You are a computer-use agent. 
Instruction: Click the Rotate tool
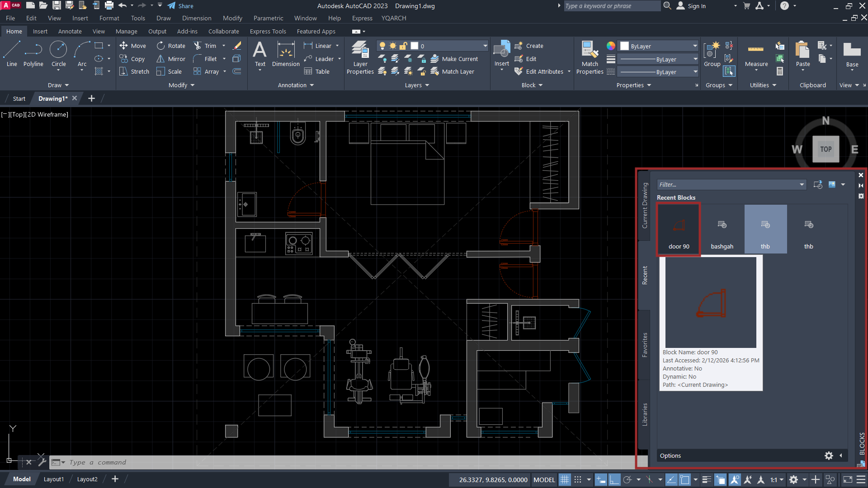click(x=171, y=46)
